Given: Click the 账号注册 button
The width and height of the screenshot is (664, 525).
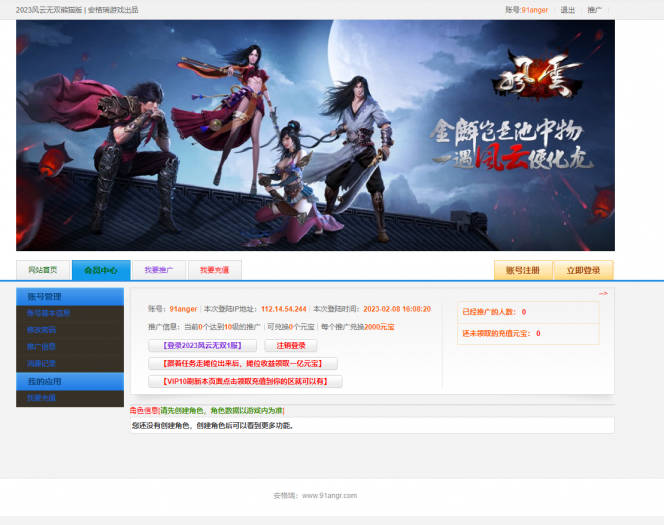Looking at the screenshot, I should (522, 270).
